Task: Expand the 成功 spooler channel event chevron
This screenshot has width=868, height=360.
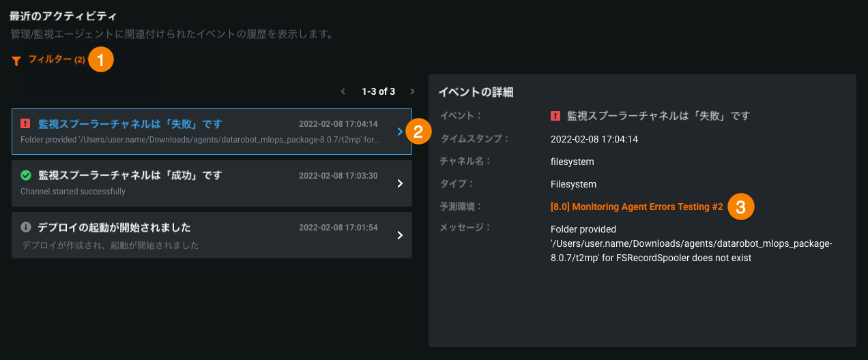Action: 400,183
